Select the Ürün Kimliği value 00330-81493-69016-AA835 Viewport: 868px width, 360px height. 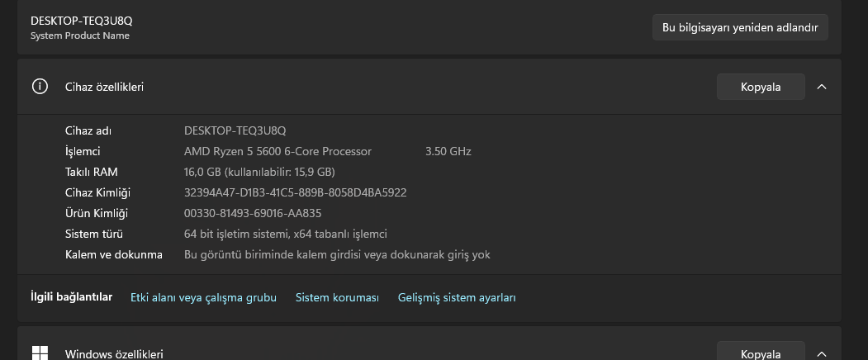[x=264, y=213]
